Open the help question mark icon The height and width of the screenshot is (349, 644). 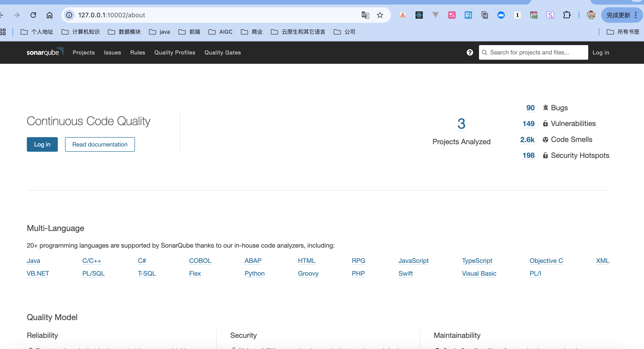pyautogui.click(x=470, y=52)
